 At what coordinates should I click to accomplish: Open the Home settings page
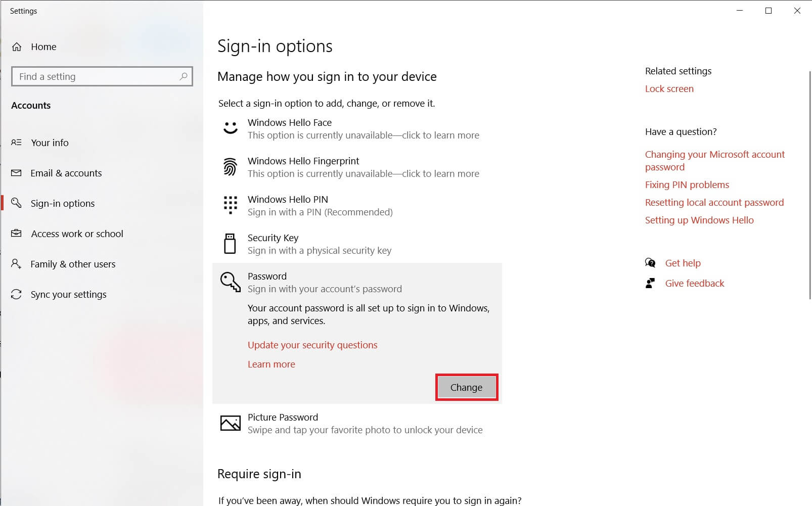coord(102,47)
